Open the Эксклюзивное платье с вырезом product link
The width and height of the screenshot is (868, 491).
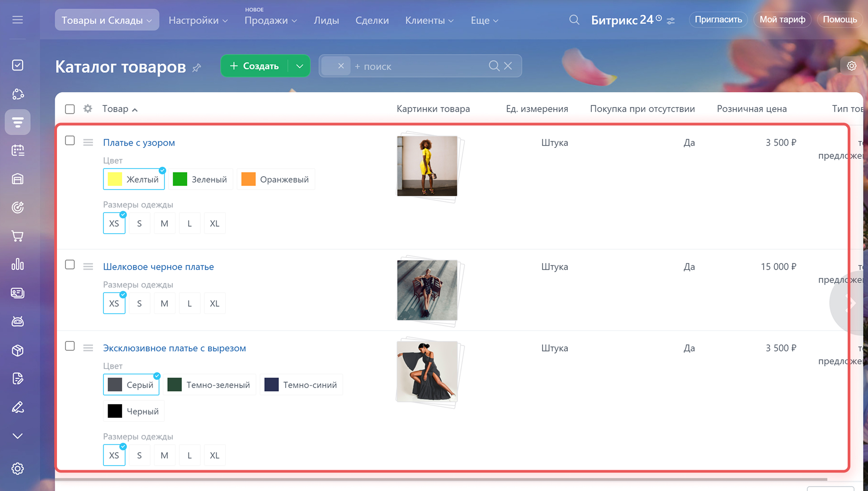click(x=174, y=348)
